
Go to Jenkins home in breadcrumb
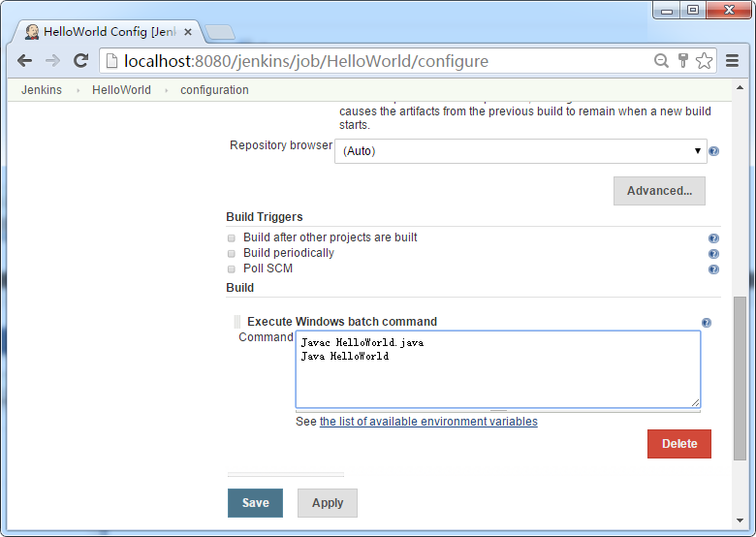click(x=42, y=90)
